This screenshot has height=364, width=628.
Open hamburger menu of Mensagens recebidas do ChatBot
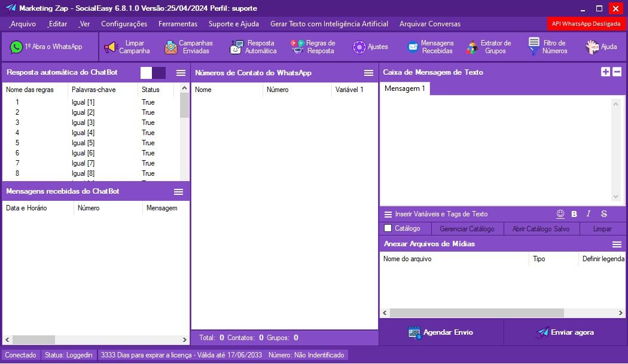coord(178,192)
